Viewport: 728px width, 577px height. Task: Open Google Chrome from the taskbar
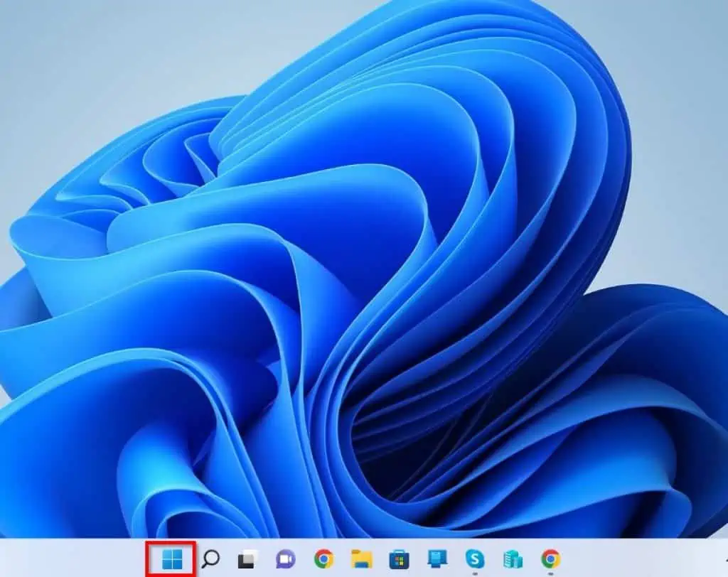pos(324,558)
